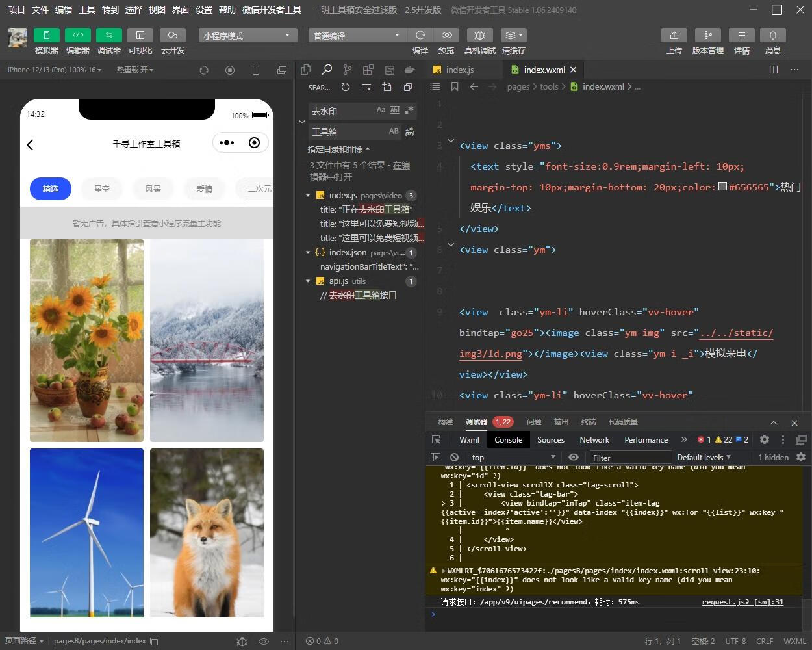The width and height of the screenshot is (812, 650).
Task: Open the request.js source link
Action: [x=742, y=602]
